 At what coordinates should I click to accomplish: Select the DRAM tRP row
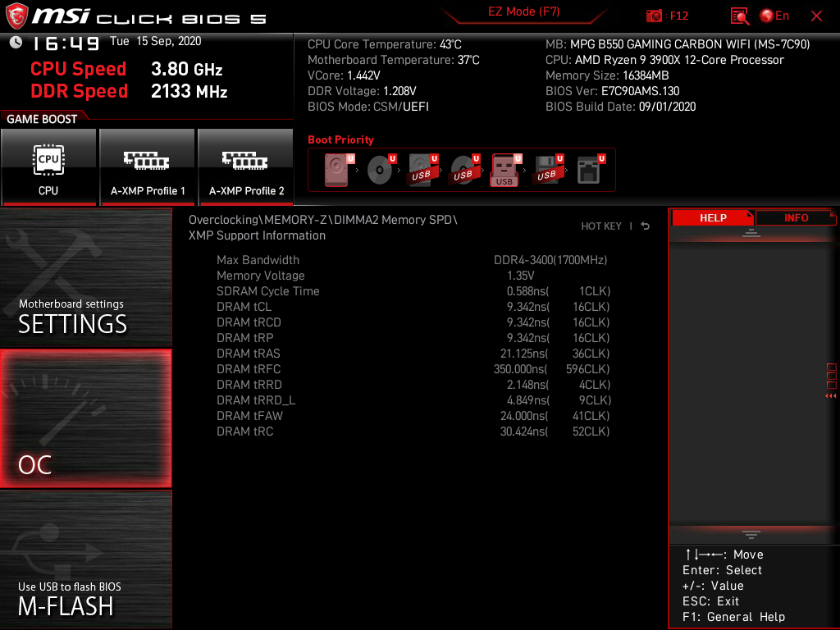(x=413, y=338)
